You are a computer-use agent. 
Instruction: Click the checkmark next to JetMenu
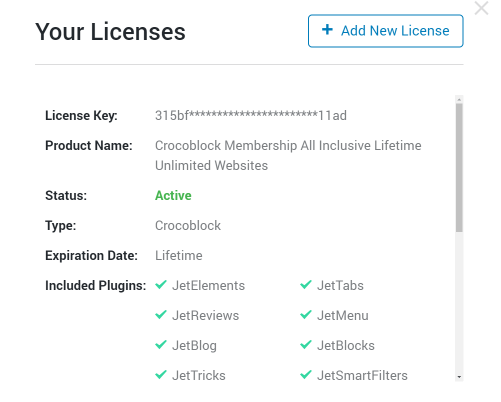pos(306,315)
